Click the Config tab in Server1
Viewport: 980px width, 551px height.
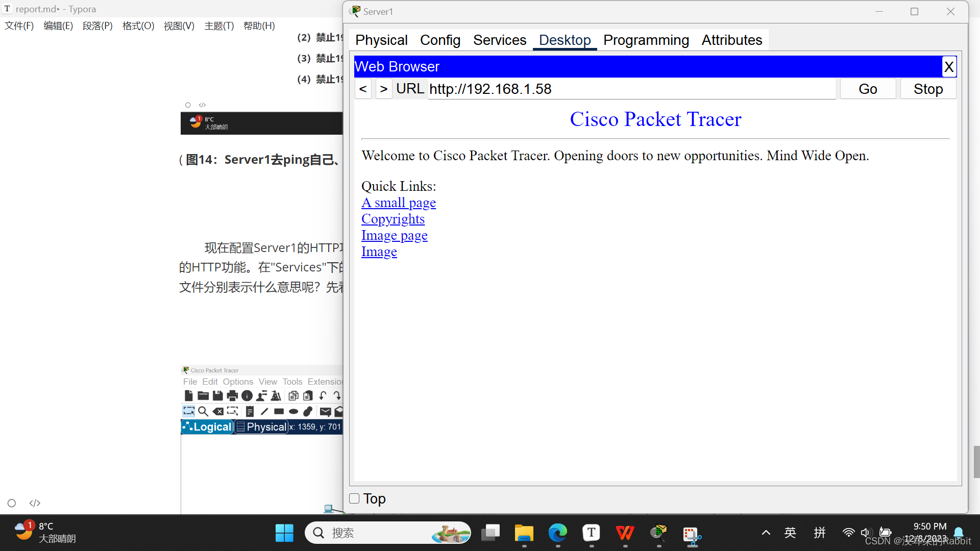[x=439, y=40]
